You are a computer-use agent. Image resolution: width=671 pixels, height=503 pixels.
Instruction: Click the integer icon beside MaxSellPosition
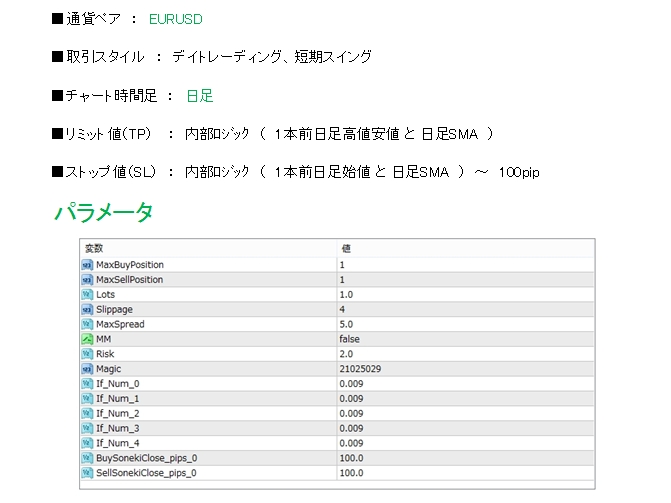(87, 280)
